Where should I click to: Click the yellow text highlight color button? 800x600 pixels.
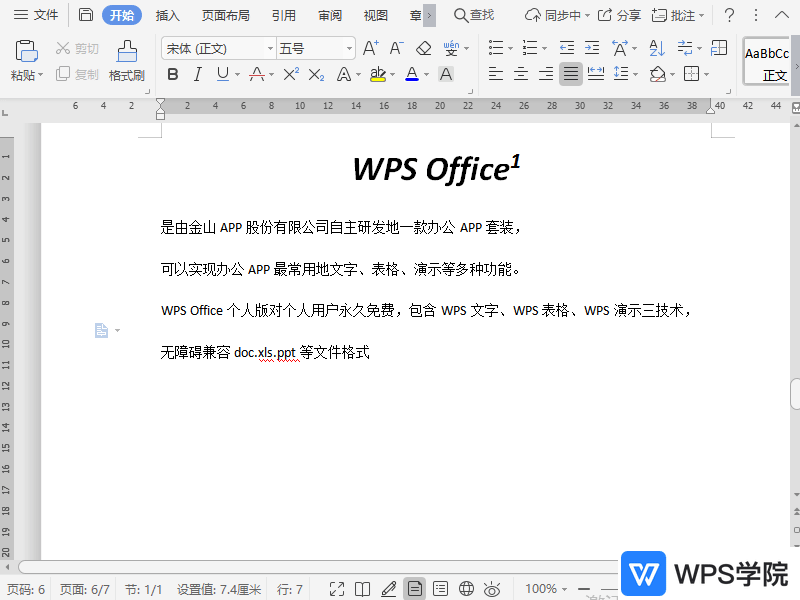pos(377,74)
